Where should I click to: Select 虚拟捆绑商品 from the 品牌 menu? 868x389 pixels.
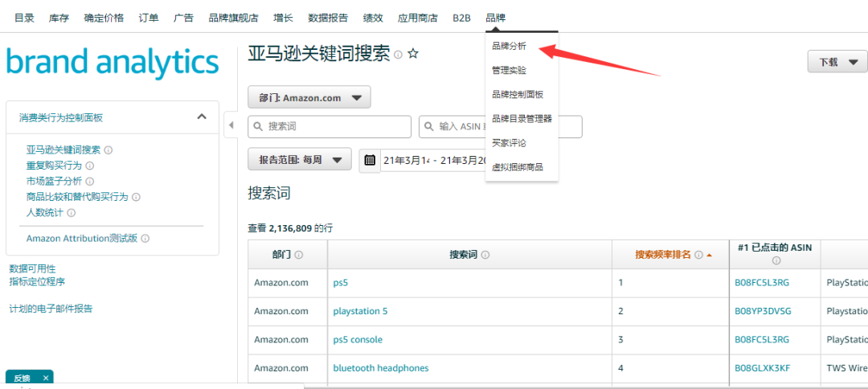tap(518, 167)
